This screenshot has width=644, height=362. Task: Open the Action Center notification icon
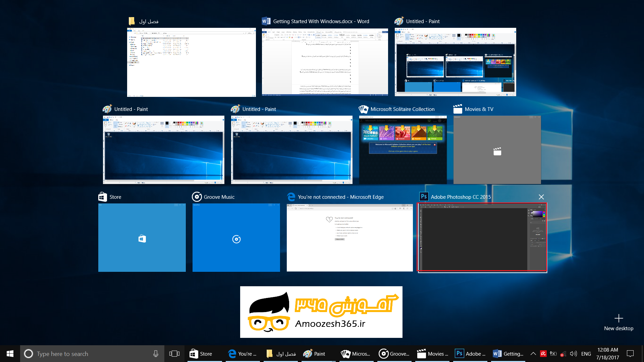(630, 354)
